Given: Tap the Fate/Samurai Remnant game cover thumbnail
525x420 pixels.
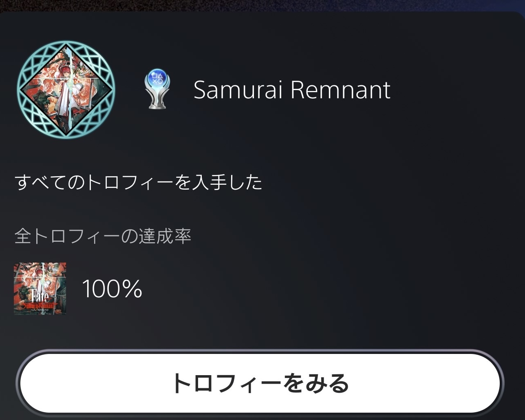Looking at the screenshot, I should [x=40, y=289].
